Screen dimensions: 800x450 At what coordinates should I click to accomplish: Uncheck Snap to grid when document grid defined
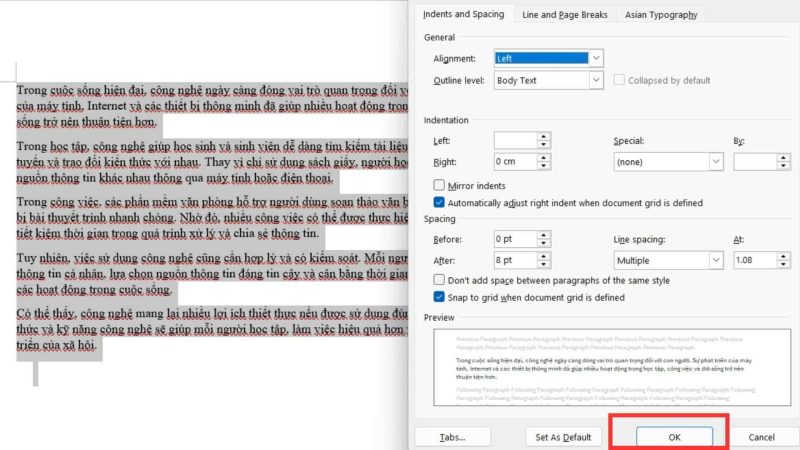tap(439, 297)
